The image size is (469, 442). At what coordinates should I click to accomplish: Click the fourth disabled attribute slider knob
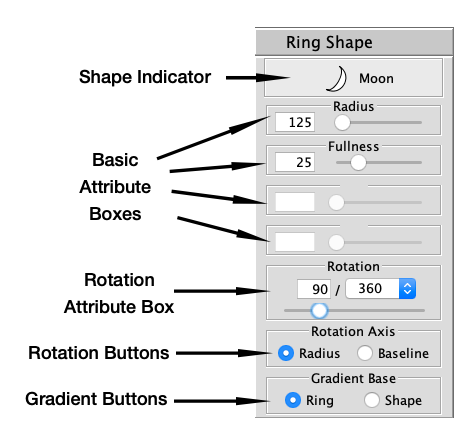(336, 242)
